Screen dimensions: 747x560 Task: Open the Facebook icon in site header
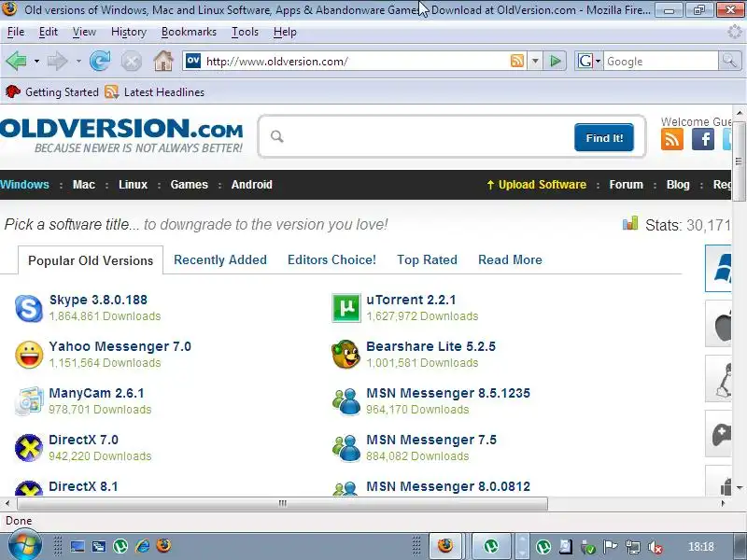(x=703, y=139)
